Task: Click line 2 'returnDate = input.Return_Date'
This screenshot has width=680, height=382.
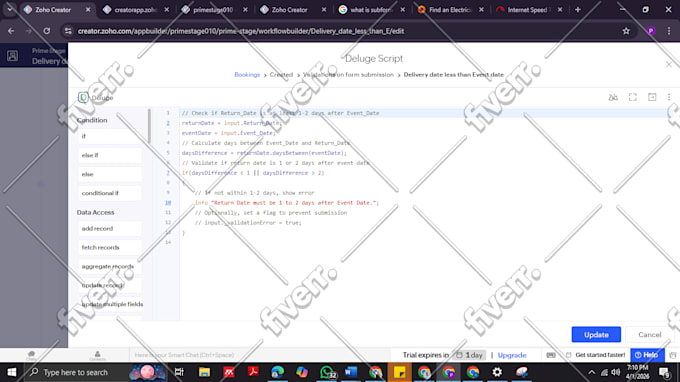Action: click(232, 123)
